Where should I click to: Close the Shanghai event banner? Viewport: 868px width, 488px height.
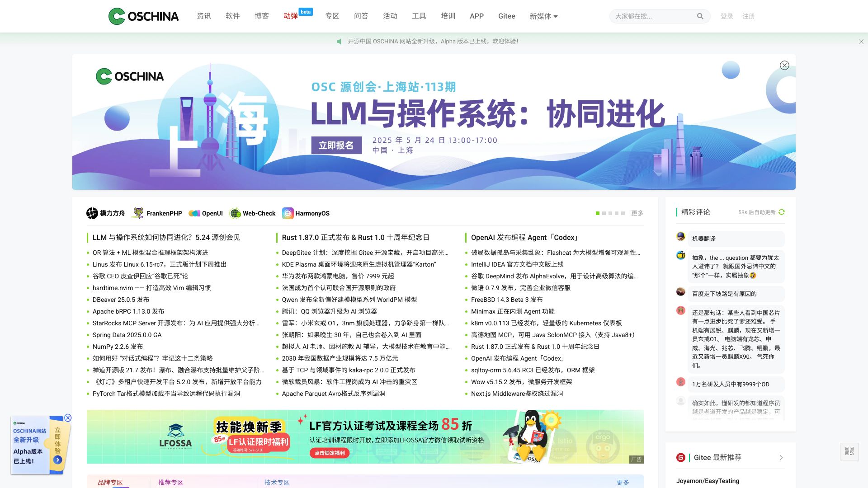coord(784,66)
